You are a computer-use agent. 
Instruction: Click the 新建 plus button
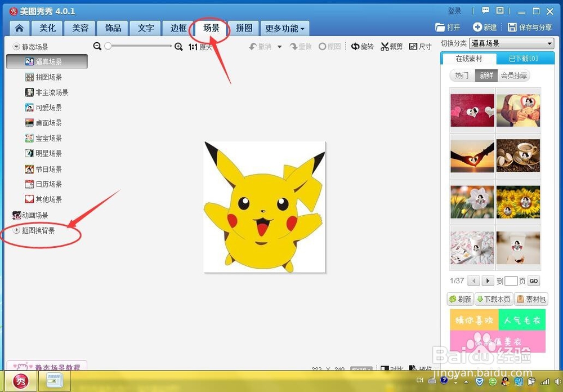coord(485,27)
